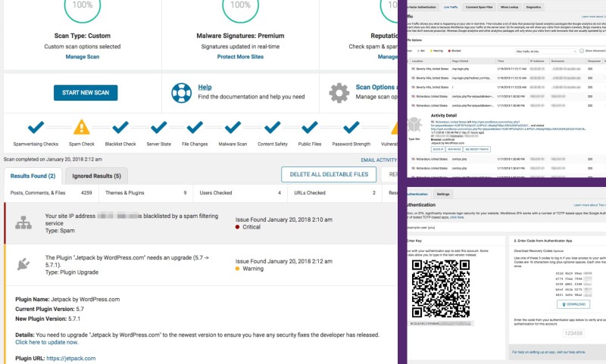Click the DOWNLOAD recovery codes button
Viewport: 606px width, 364px height.
pyautogui.click(x=573, y=304)
